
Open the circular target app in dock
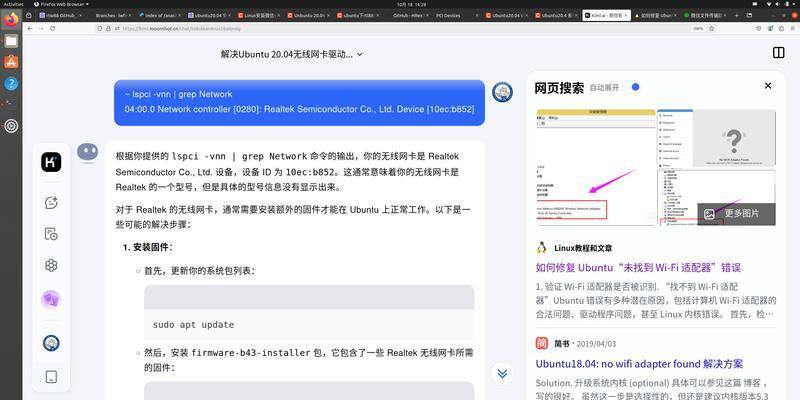tap(11, 126)
